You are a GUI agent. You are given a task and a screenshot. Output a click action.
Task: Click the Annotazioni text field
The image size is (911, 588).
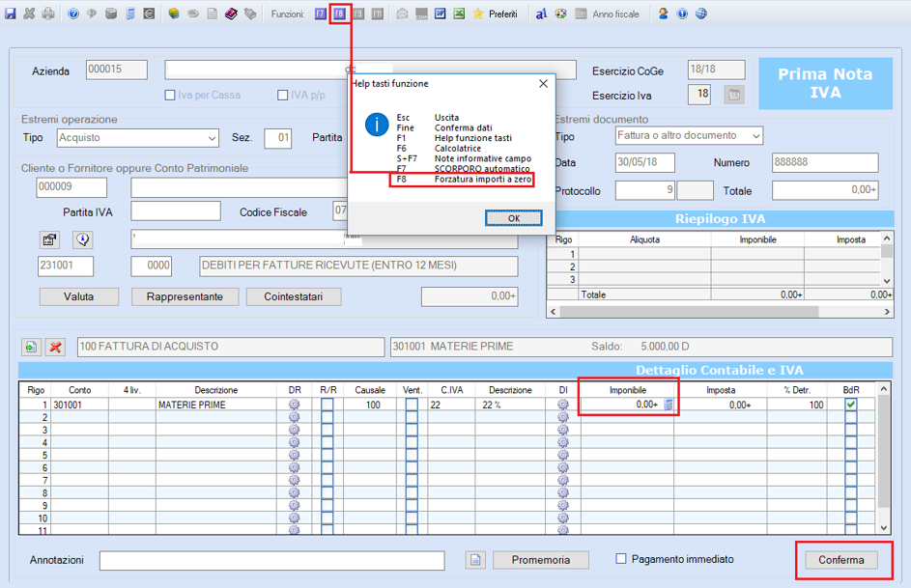(271, 561)
